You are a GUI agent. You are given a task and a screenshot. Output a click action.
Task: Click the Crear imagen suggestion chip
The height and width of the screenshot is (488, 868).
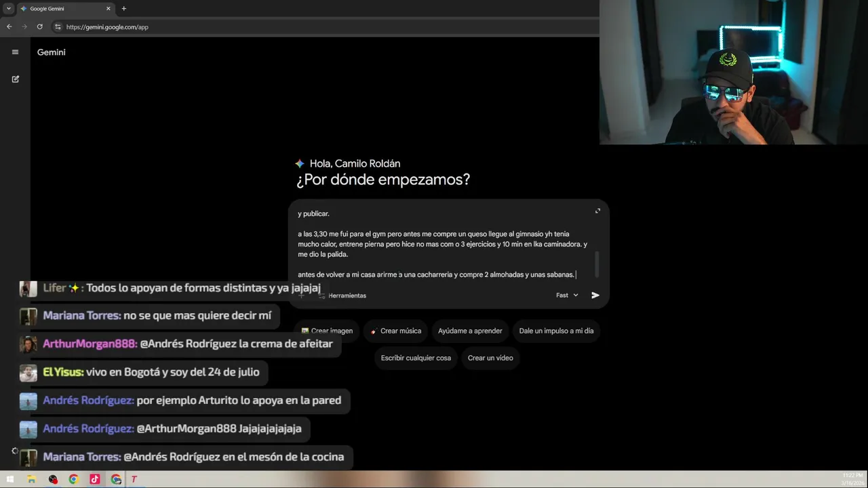[x=327, y=331]
